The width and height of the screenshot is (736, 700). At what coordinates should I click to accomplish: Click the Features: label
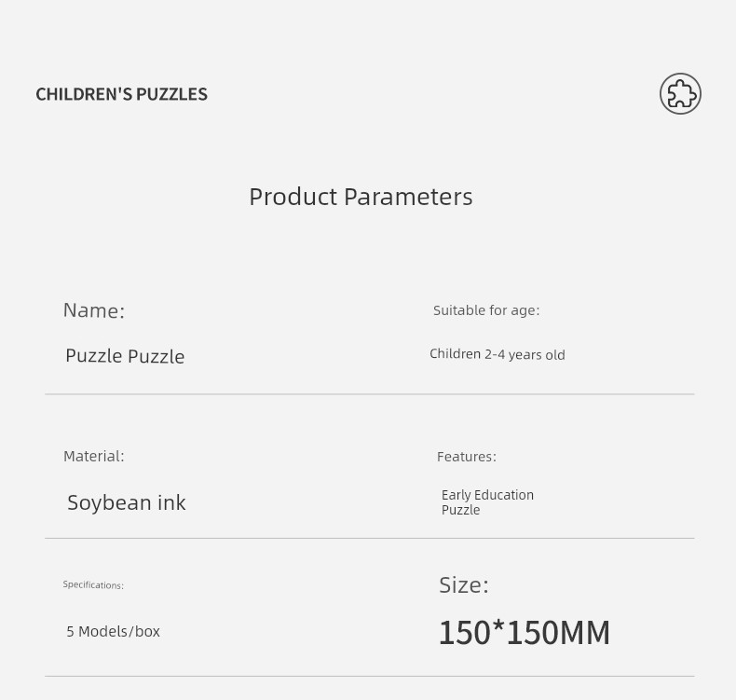(x=467, y=457)
